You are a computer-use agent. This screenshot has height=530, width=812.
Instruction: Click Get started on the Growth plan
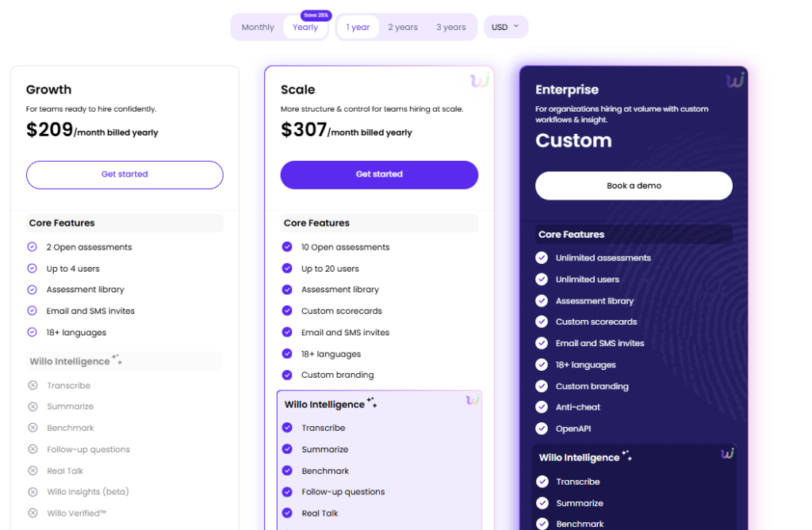[x=124, y=174]
